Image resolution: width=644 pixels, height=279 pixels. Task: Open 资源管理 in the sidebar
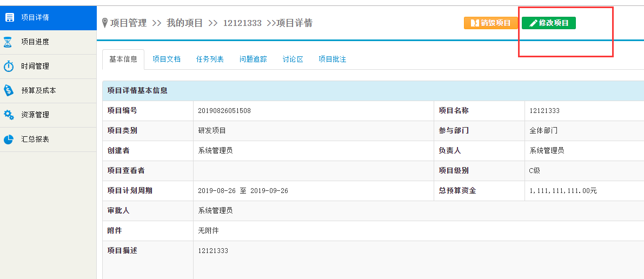48,115
